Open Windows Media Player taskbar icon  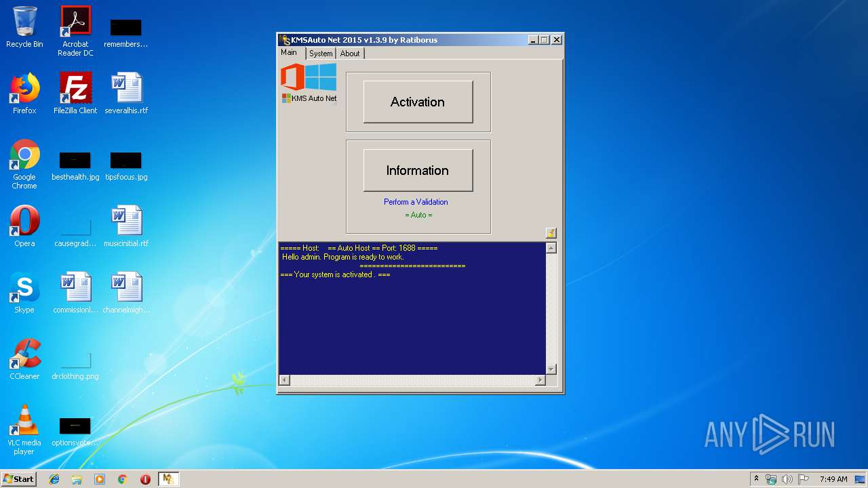tap(100, 479)
